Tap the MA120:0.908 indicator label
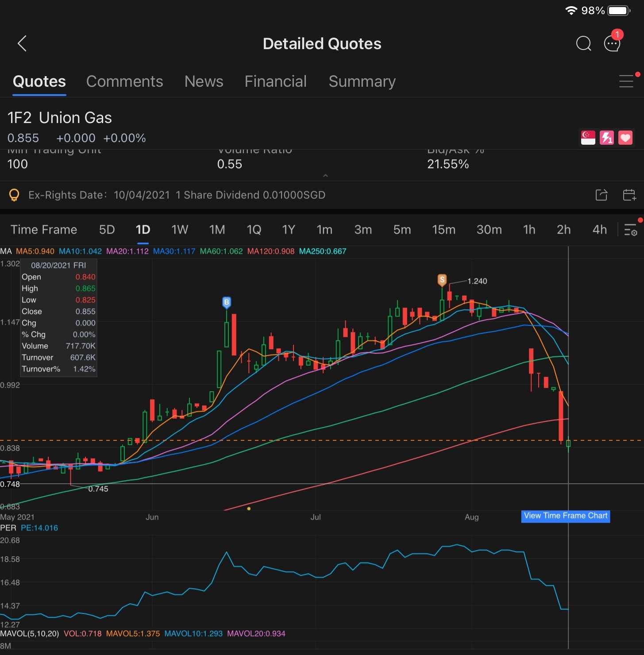 pos(271,251)
